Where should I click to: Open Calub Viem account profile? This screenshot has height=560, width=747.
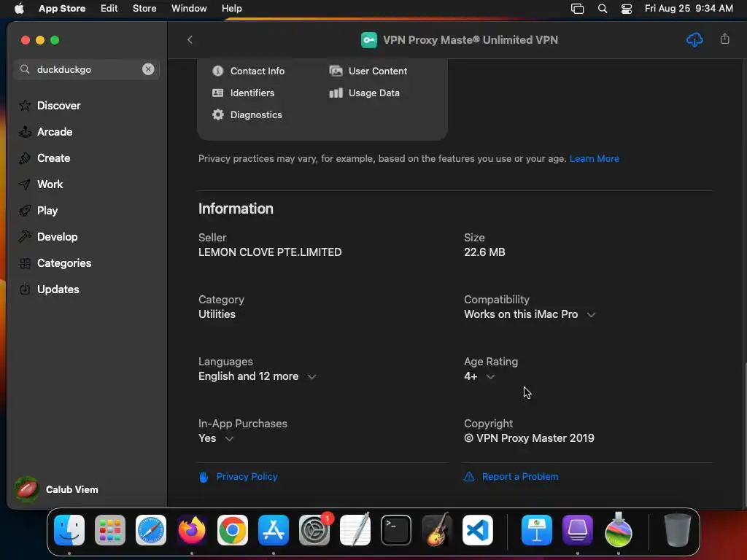(56, 489)
